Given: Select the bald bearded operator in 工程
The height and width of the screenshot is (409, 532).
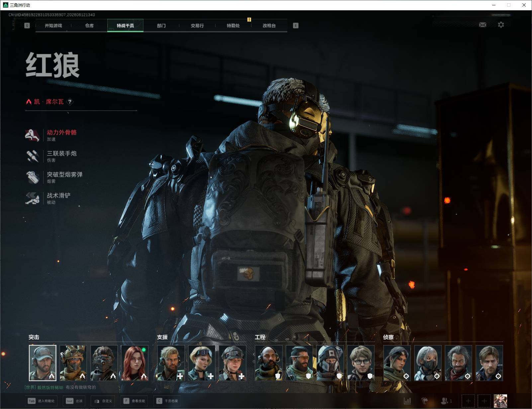Looking at the screenshot, I should tap(269, 363).
